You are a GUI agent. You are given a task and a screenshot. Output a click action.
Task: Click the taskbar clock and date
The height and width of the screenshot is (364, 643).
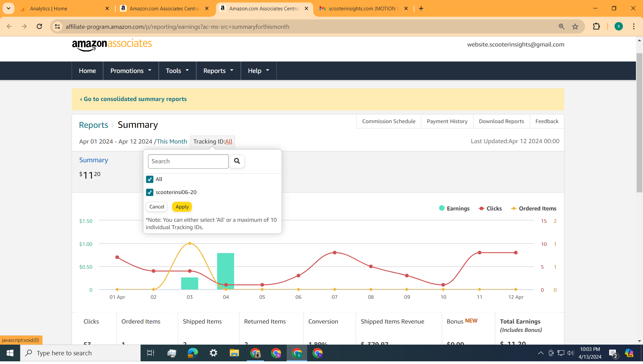590,353
